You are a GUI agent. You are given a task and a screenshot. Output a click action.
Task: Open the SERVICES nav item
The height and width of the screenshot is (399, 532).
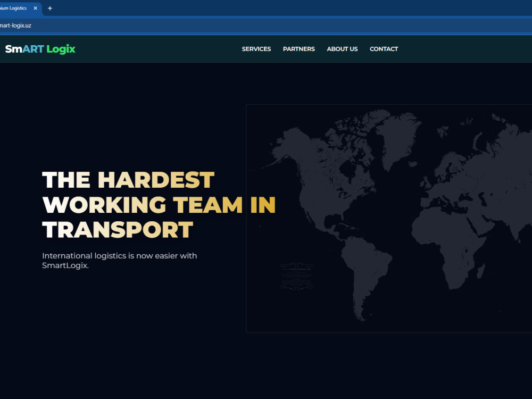(256, 49)
